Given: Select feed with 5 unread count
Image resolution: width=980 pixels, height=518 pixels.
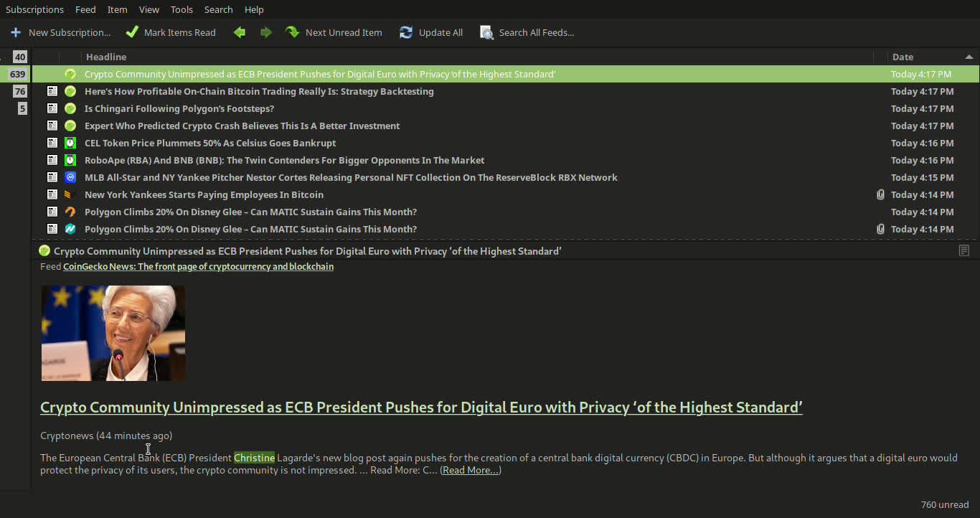Looking at the screenshot, I should (22, 108).
